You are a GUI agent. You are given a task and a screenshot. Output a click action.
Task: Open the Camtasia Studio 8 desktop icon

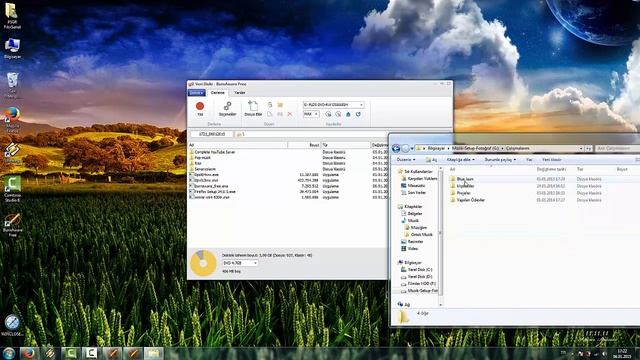[12, 189]
